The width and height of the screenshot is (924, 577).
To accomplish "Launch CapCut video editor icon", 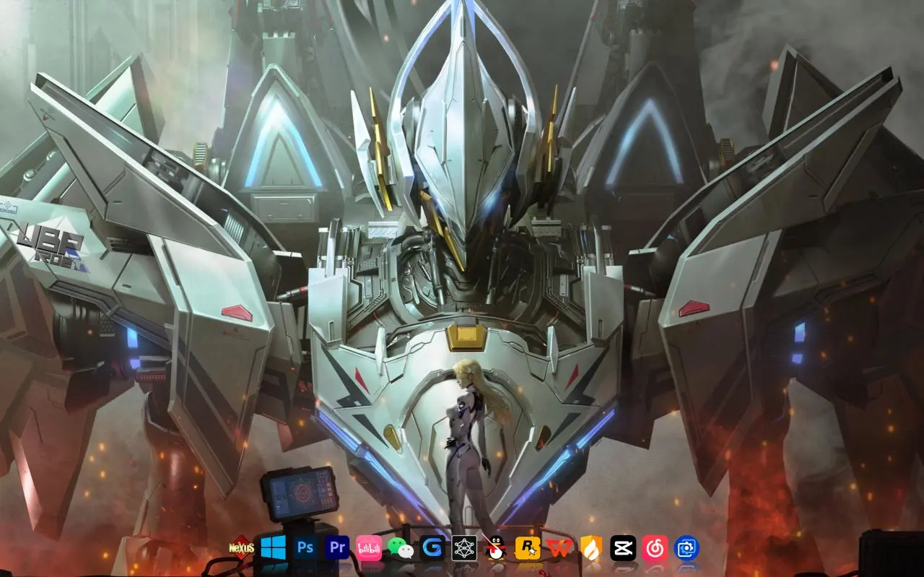I will (x=623, y=548).
